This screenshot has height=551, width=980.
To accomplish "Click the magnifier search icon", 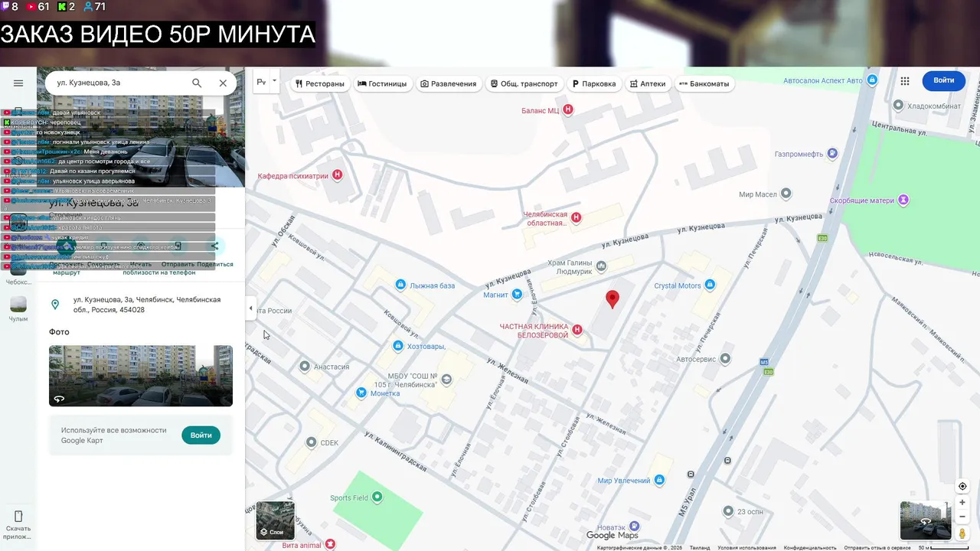I will click(x=197, y=83).
